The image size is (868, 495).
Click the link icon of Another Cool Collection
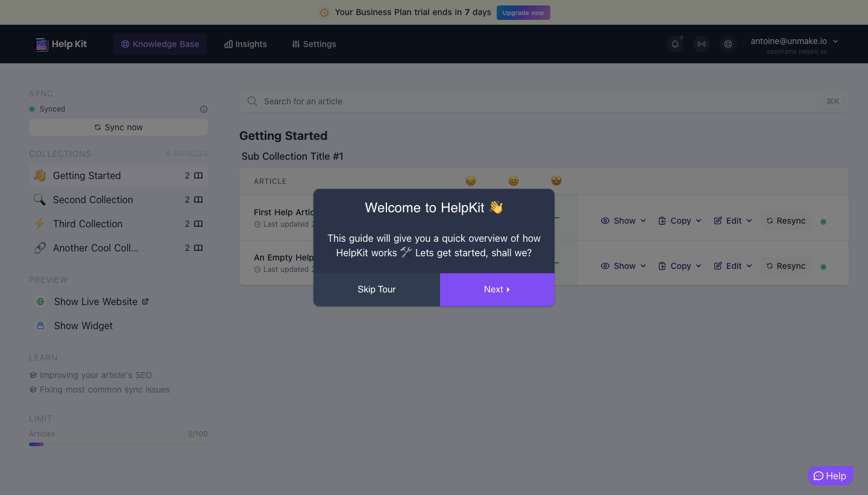(40, 248)
